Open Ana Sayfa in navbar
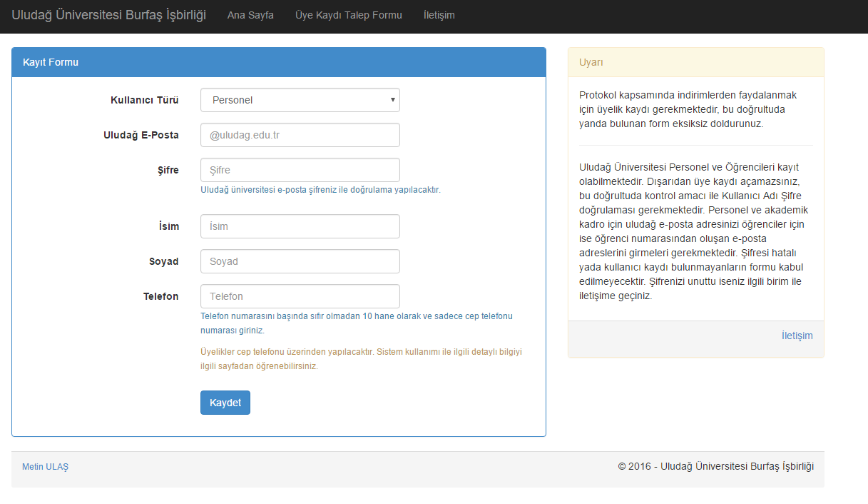Screen dimensions: 868x504 point(250,15)
